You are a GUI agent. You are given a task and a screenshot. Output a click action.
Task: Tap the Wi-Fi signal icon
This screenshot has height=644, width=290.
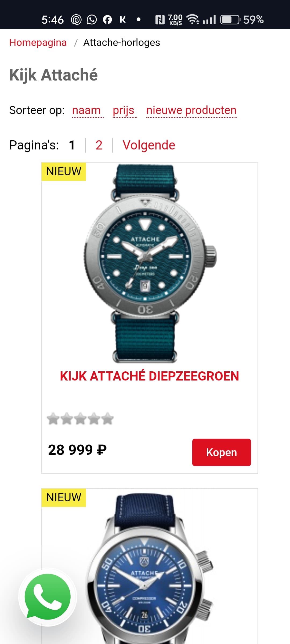193,19
